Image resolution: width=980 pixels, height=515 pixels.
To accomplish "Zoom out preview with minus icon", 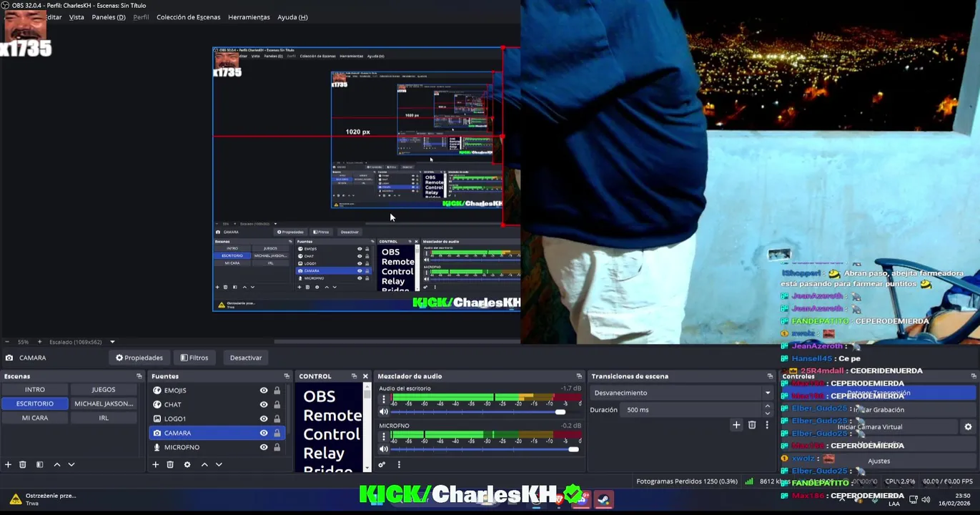I will click(x=6, y=342).
